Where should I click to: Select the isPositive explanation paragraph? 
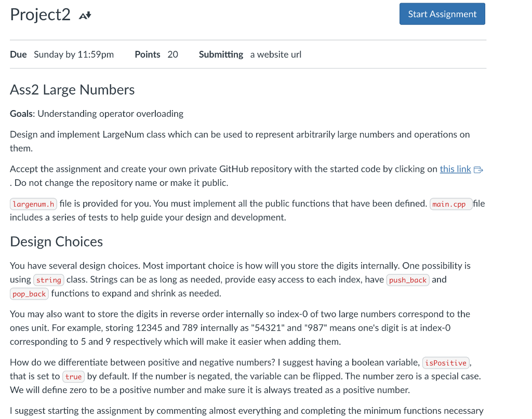click(247, 376)
